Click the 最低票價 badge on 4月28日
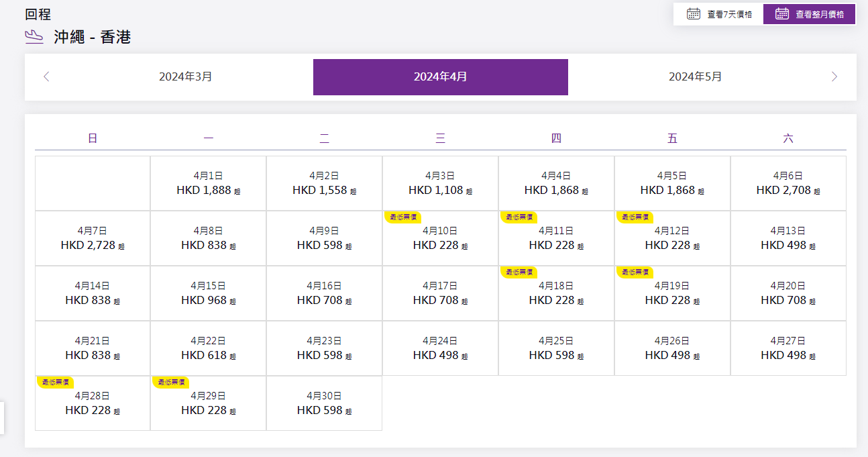This screenshot has height=457, width=868. [x=55, y=382]
